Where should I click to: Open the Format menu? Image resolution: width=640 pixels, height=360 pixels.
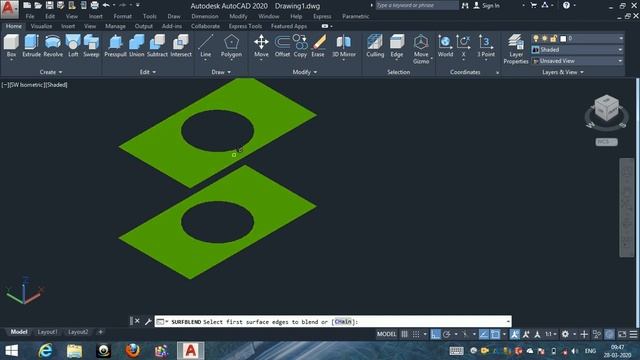(x=122, y=16)
